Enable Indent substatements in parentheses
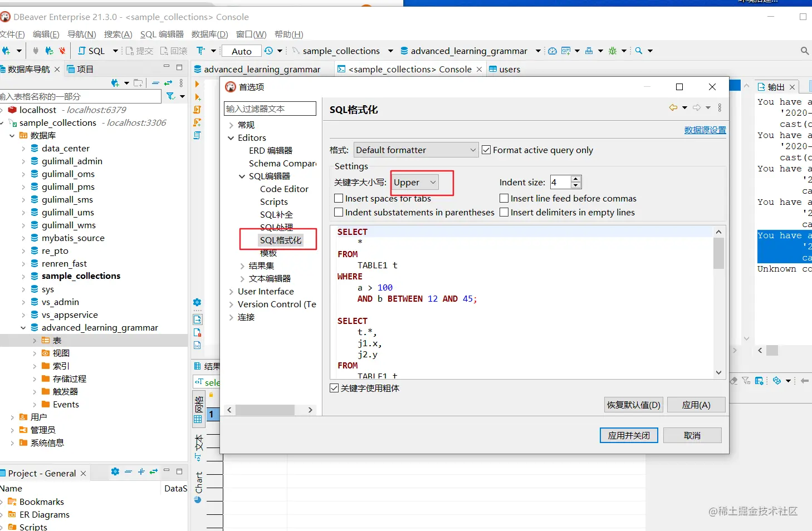 [x=339, y=212]
